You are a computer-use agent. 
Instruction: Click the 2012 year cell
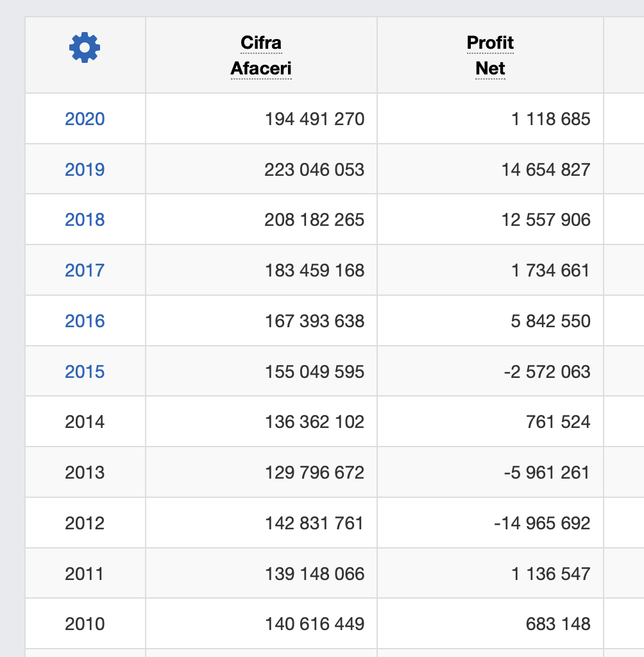coord(85,523)
